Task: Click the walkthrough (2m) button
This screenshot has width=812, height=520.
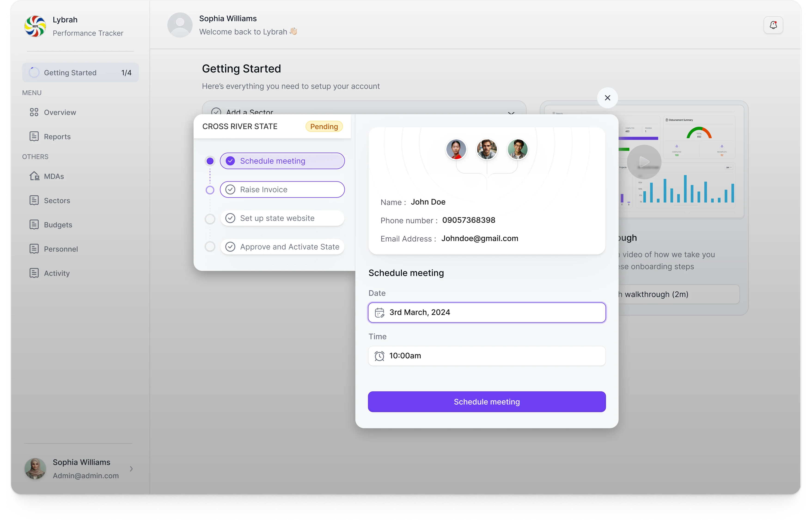Action: 679,294
